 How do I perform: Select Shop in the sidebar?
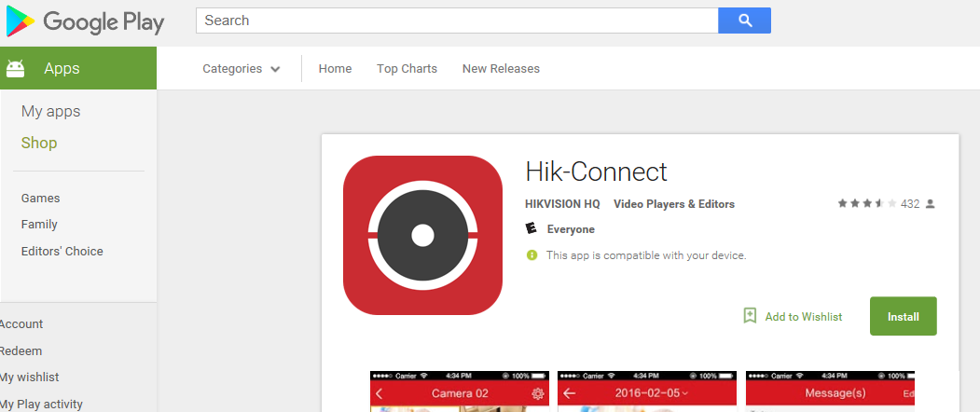tap(39, 143)
